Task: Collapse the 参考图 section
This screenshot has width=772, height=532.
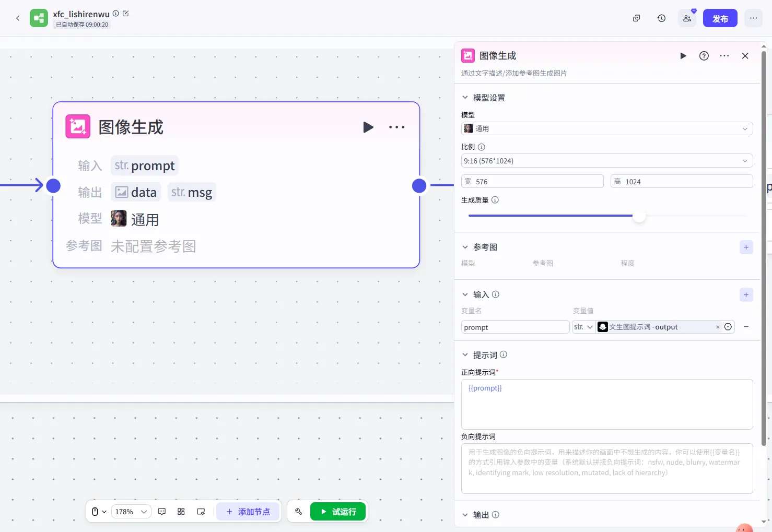Action: coord(465,247)
